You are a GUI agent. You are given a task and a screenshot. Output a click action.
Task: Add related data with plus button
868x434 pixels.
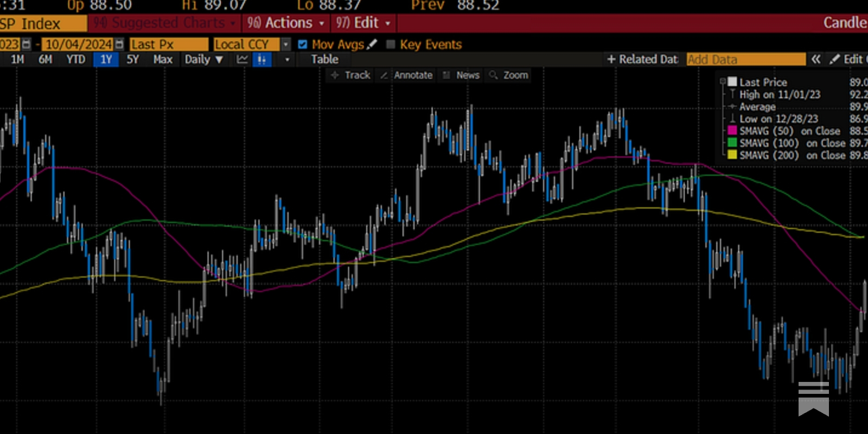pos(642,60)
